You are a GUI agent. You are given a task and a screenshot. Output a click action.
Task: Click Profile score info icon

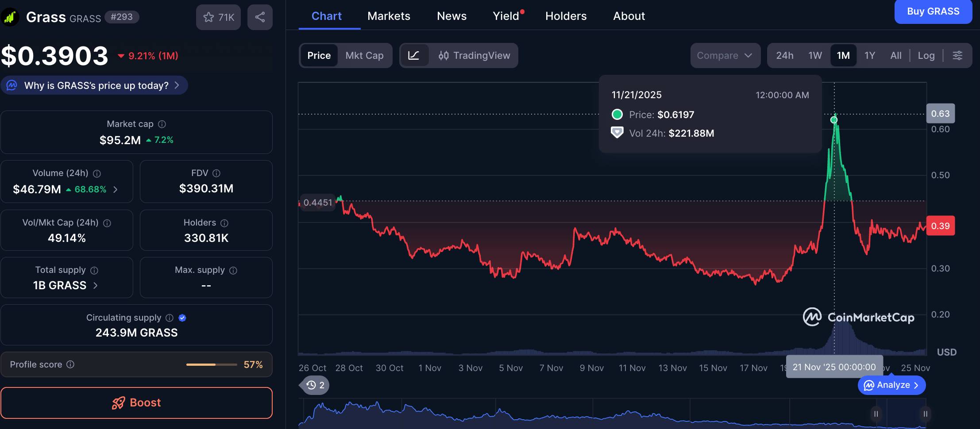(x=70, y=364)
